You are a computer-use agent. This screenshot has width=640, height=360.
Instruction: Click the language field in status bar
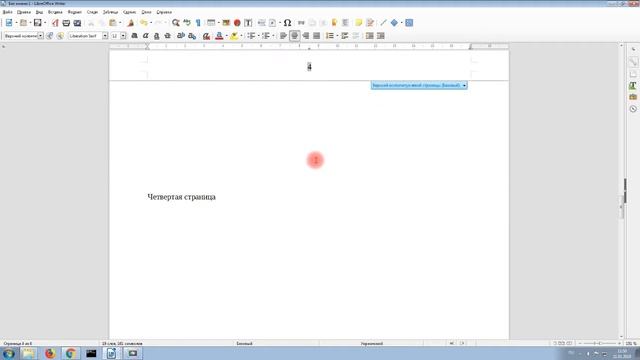pos(371,344)
